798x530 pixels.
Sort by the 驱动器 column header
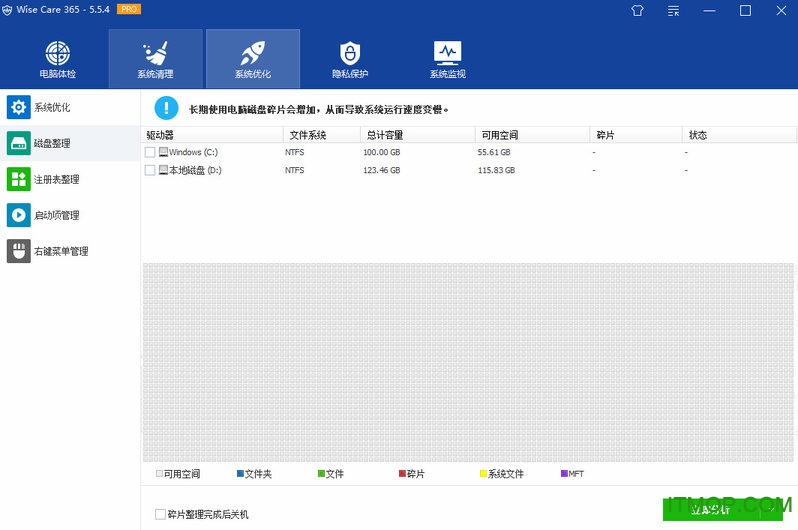[x=212, y=135]
